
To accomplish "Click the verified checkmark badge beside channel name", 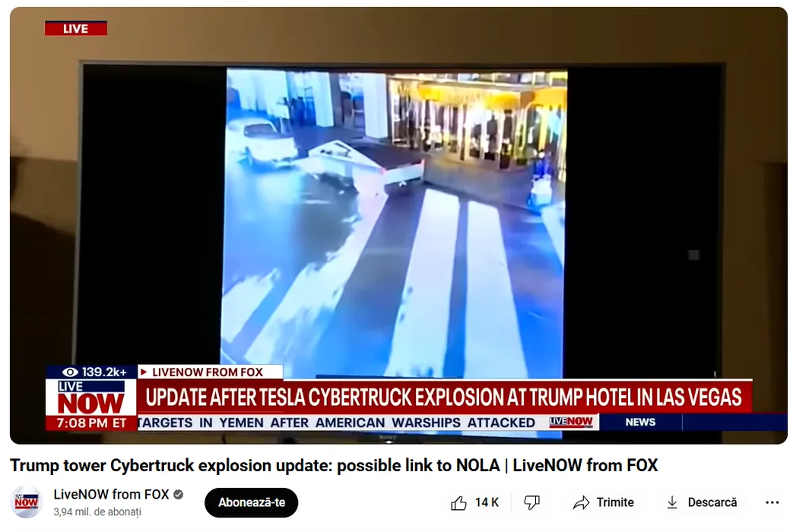I will [179, 495].
